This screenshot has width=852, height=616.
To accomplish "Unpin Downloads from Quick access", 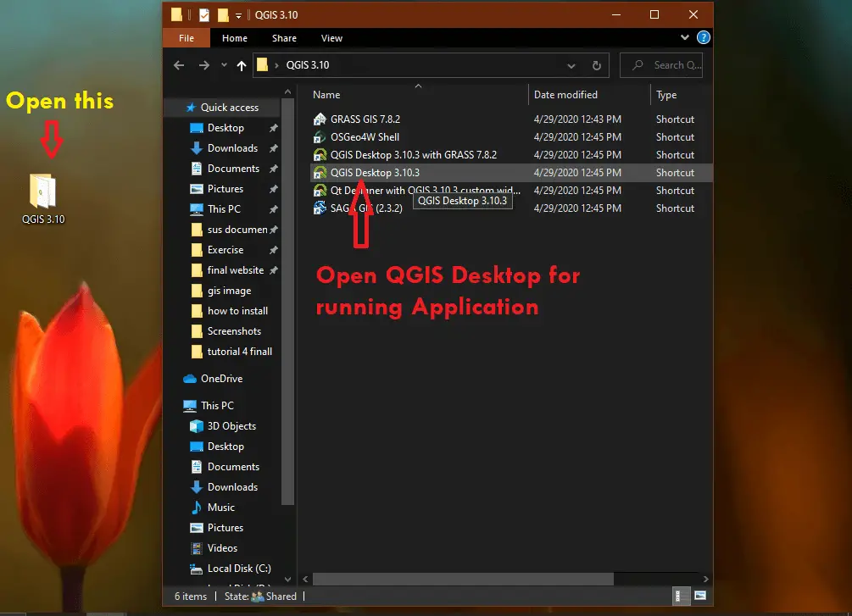I will click(x=273, y=147).
